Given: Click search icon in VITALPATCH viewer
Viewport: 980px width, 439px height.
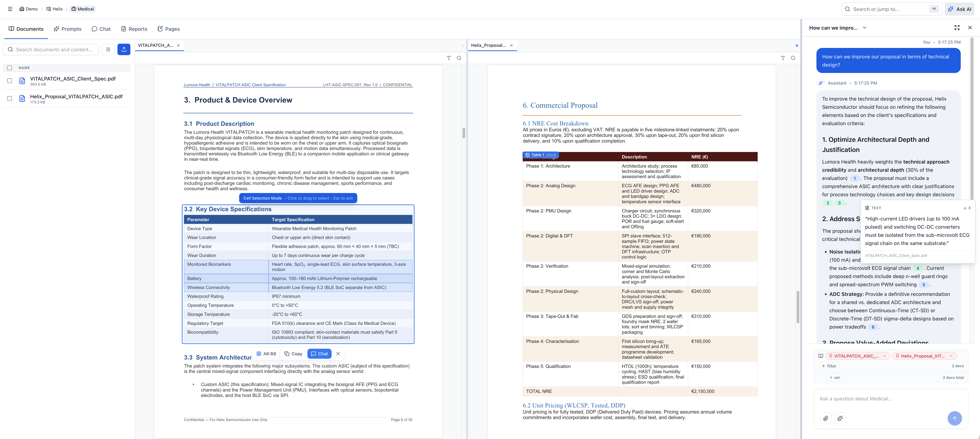Looking at the screenshot, I should point(459,58).
